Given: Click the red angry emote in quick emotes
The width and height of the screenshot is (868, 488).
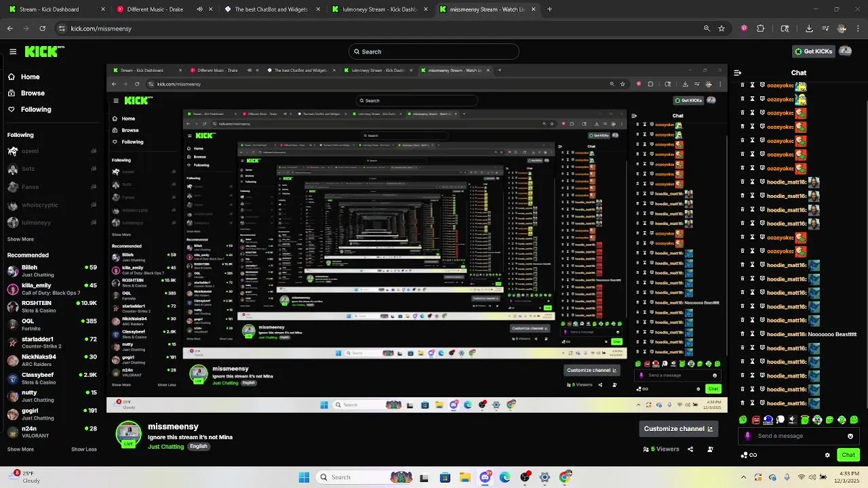Looking at the screenshot, I should [755, 420].
